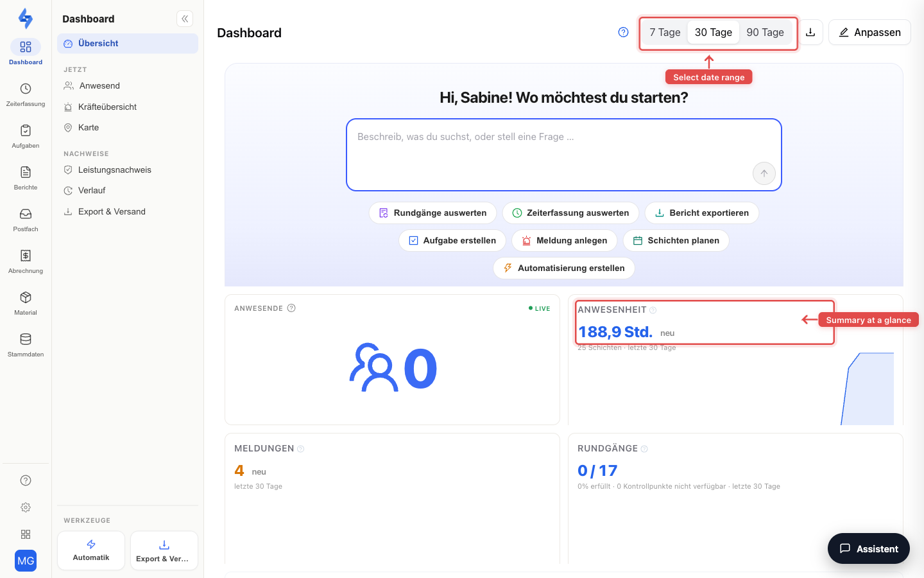Viewport: 924px width, 578px height.
Task: Open Zeiterfassung in the left rail
Action: 26,94
